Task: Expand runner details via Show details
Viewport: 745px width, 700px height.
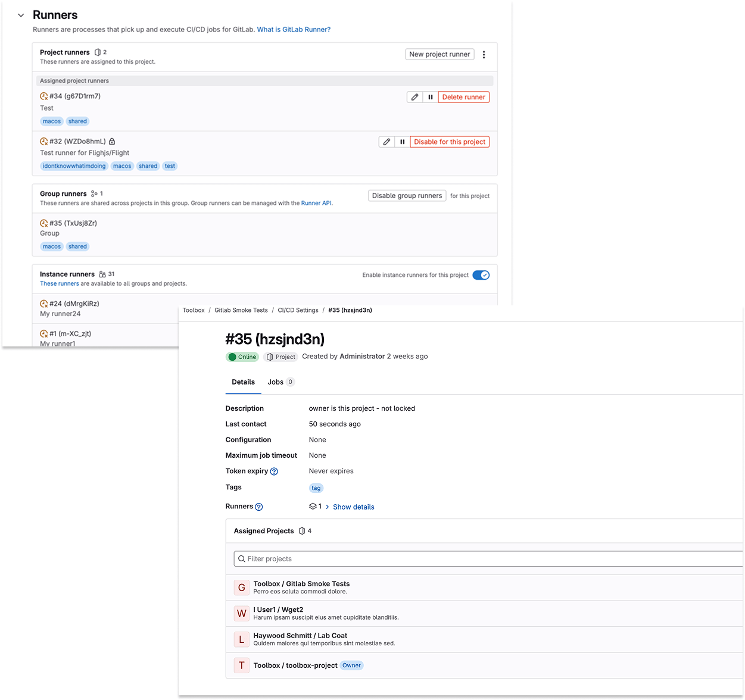Action: [353, 507]
